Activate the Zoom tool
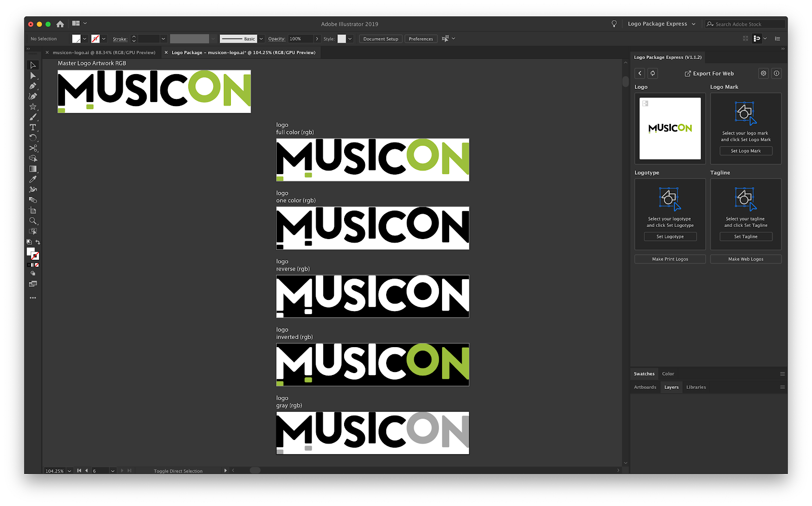 point(33,221)
